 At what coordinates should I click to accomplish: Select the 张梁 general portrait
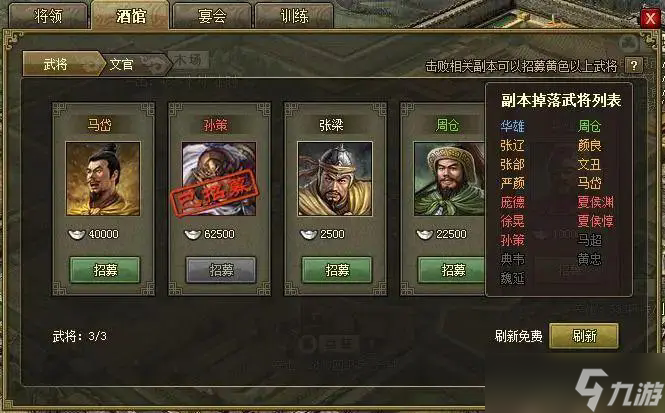(335, 179)
